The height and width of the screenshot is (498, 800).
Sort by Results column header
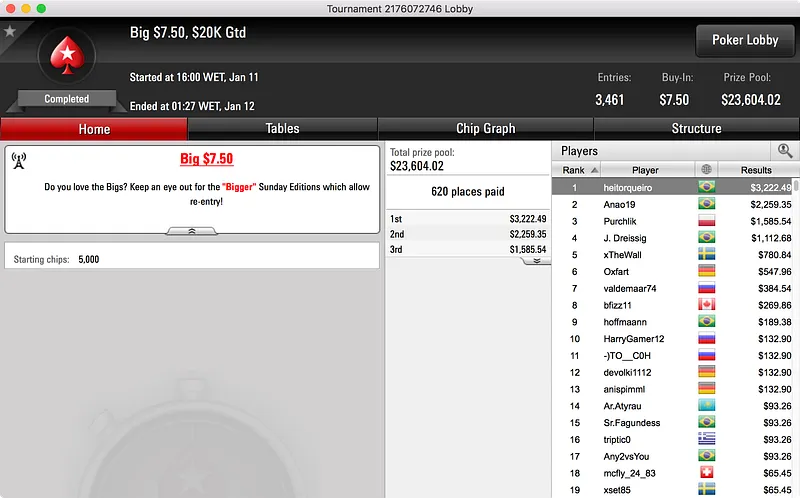[x=756, y=170]
